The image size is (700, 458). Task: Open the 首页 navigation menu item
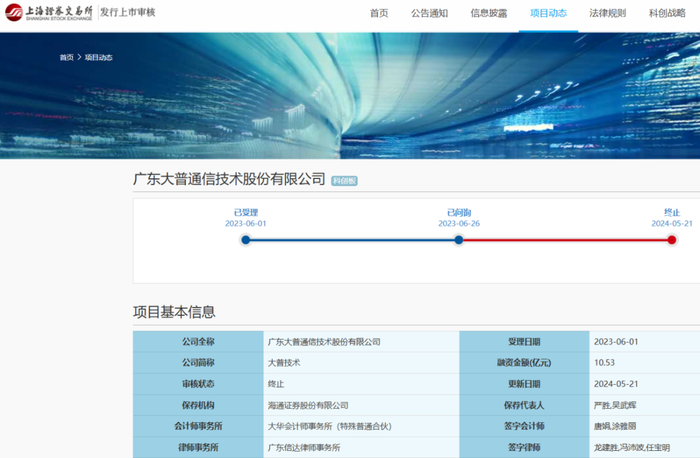pos(379,13)
